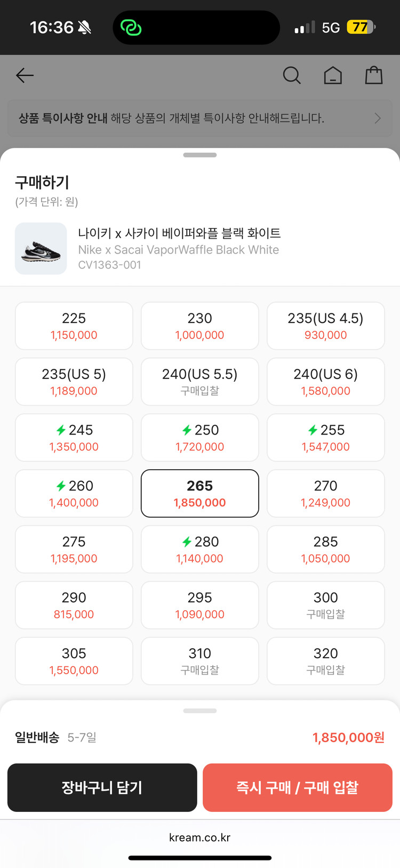Pick the 235(US 4.5) size option
This screenshot has height=868, width=400.
pyautogui.click(x=326, y=326)
